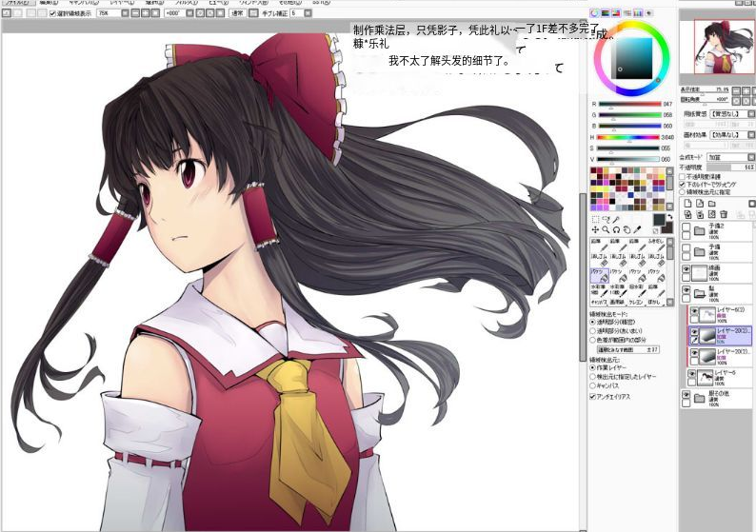Create a new linework layer

[700, 204]
